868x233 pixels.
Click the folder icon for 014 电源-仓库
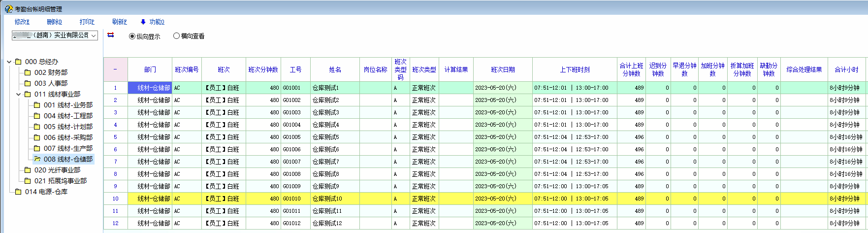coord(18,192)
